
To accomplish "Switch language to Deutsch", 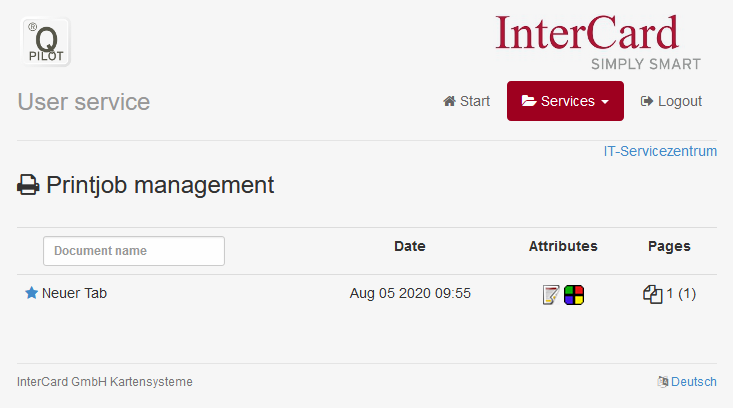I will (694, 382).
